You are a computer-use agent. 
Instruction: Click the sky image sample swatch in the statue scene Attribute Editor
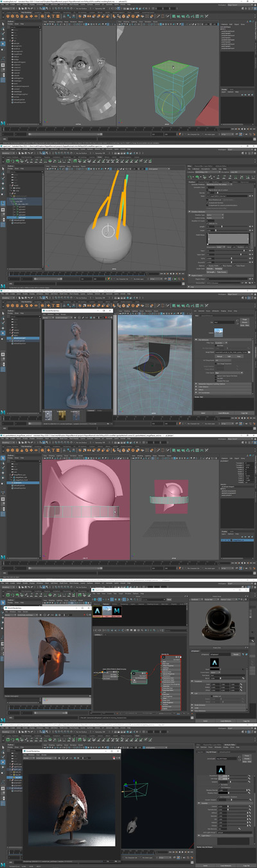point(218,331)
